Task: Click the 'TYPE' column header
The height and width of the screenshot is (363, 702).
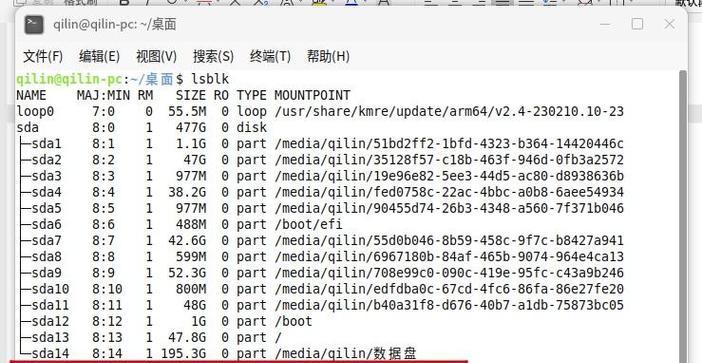Action: coord(252,95)
